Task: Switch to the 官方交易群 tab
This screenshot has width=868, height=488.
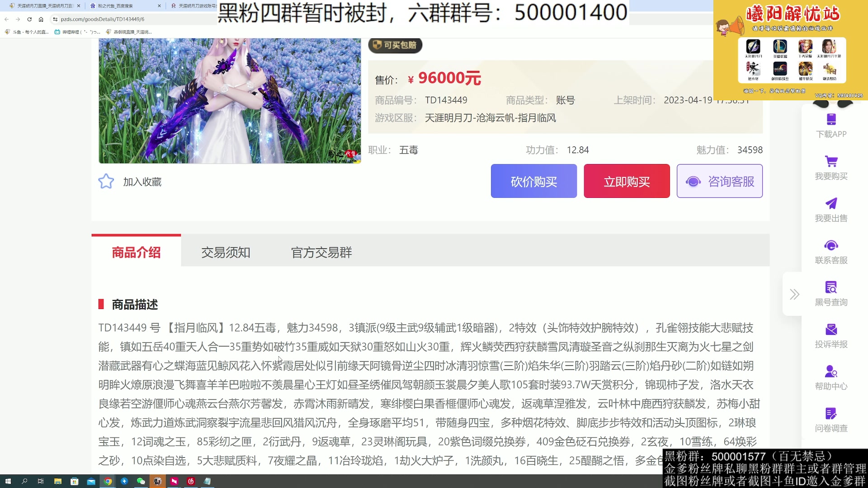Action: [321, 253]
